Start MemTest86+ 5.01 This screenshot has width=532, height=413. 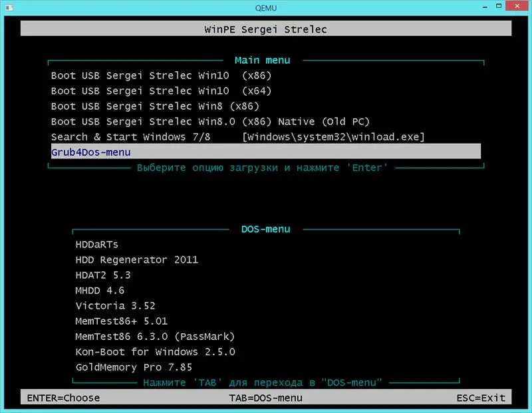122,321
